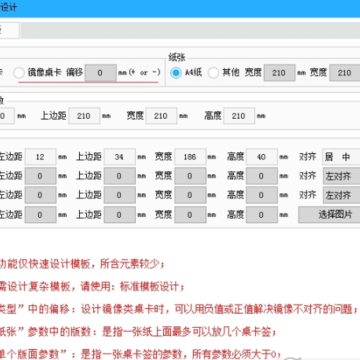This screenshot has width=360, height=360.
Task: Click 高度 field in the second 左对齐 row
Action: [x=262, y=195]
